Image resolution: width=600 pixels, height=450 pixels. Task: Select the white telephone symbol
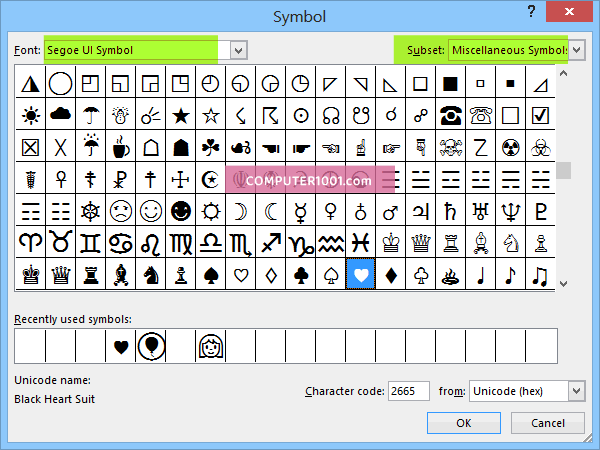pos(480,115)
